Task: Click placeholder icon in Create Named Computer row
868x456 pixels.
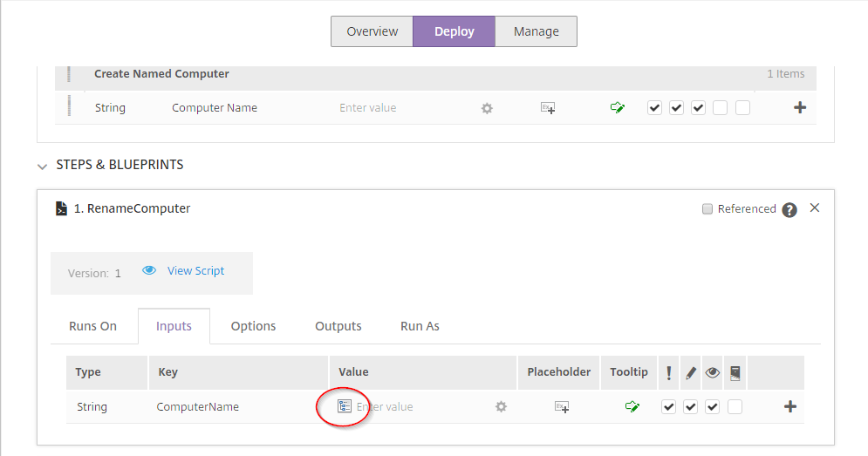Action: [548, 108]
